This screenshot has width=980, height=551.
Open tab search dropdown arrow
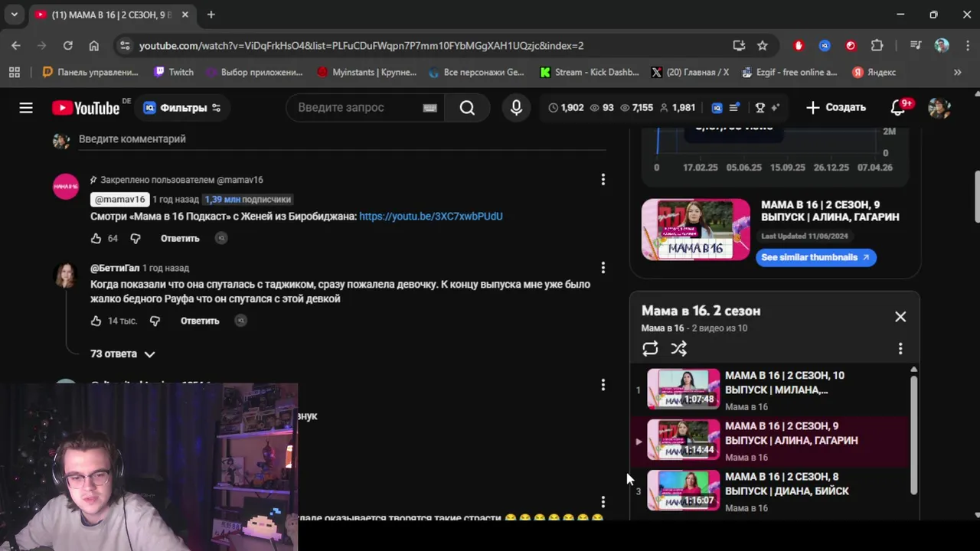[14, 15]
